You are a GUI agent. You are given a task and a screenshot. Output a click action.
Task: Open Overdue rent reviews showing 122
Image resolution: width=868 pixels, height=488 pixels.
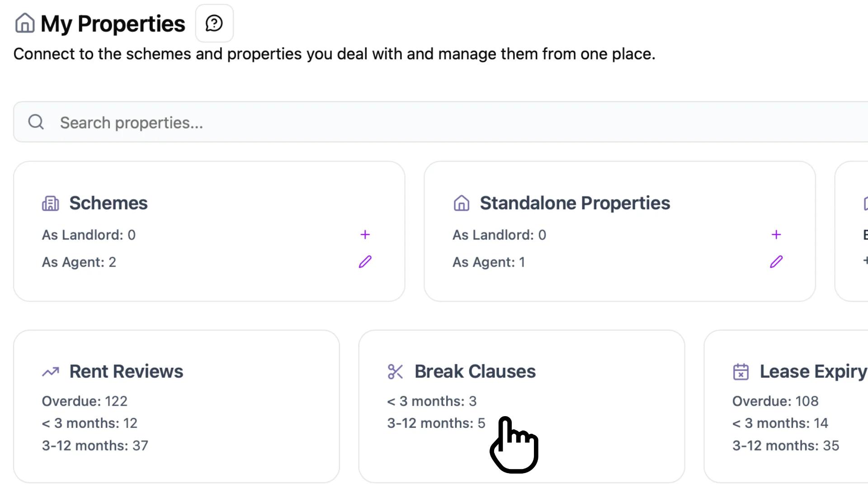(85, 401)
